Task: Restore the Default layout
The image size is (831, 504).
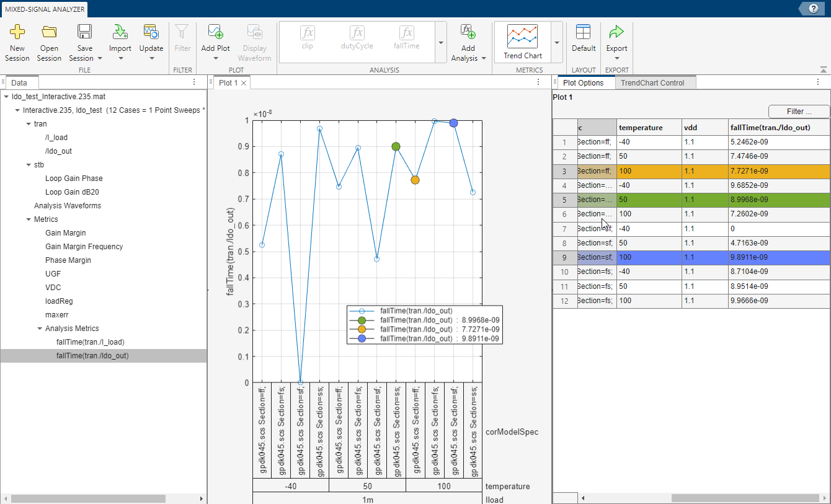Action: point(583,37)
